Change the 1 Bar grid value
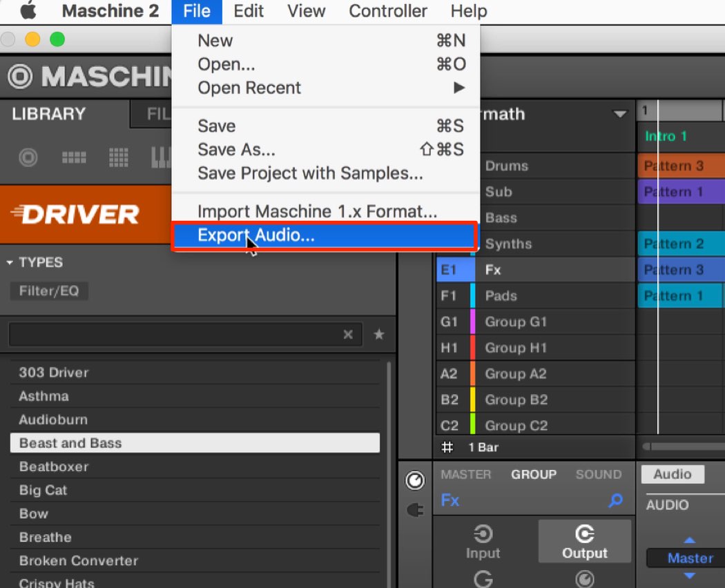This screenshot has width=725, height=588. tap(483, 447)
